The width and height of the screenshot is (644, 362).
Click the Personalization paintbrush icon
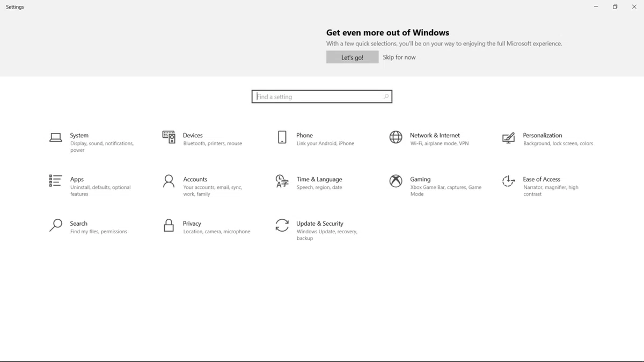coord(508,138)
